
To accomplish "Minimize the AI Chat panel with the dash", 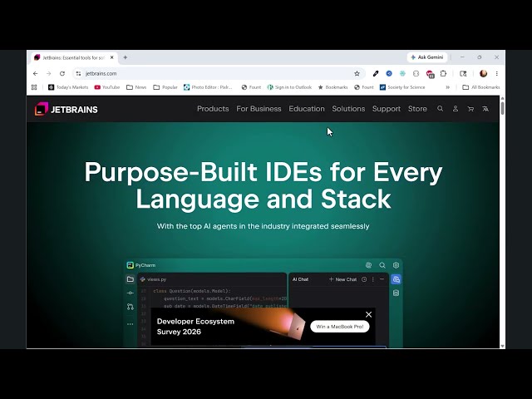I will 382,279.
